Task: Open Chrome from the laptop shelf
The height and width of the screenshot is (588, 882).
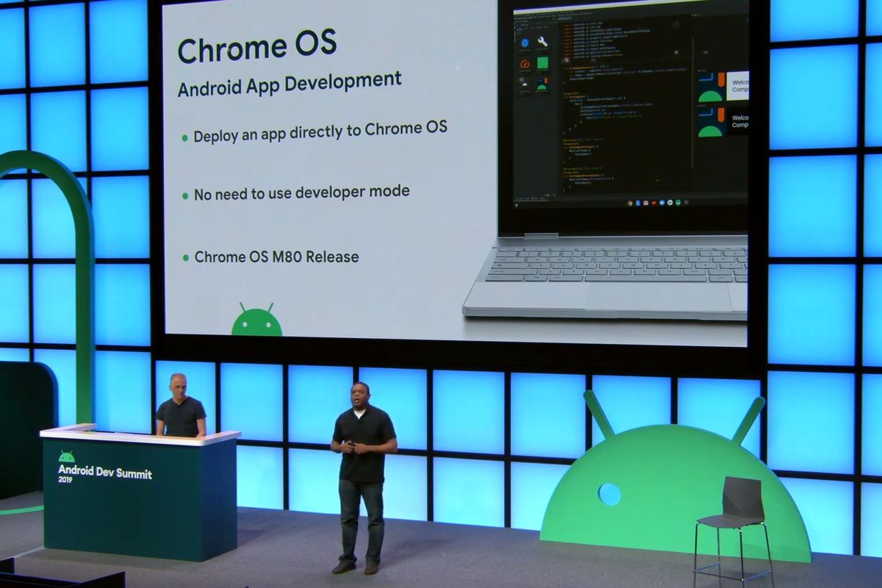Action: tap(630, 203)
